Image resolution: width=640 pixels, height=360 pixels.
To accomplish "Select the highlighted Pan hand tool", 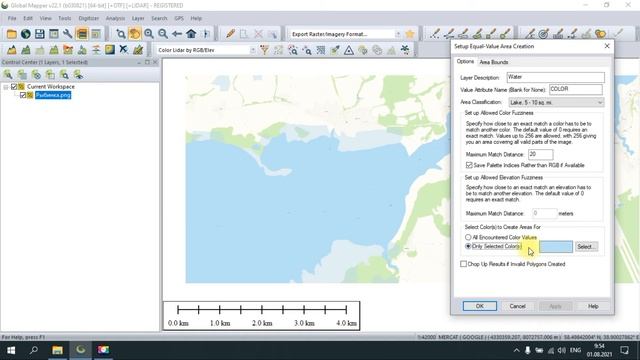I will [134, 34].
